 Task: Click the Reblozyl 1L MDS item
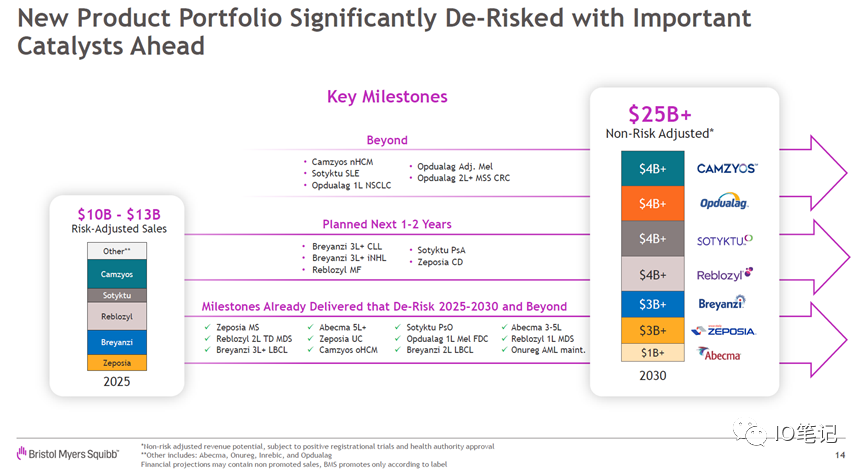coord(542,339)
